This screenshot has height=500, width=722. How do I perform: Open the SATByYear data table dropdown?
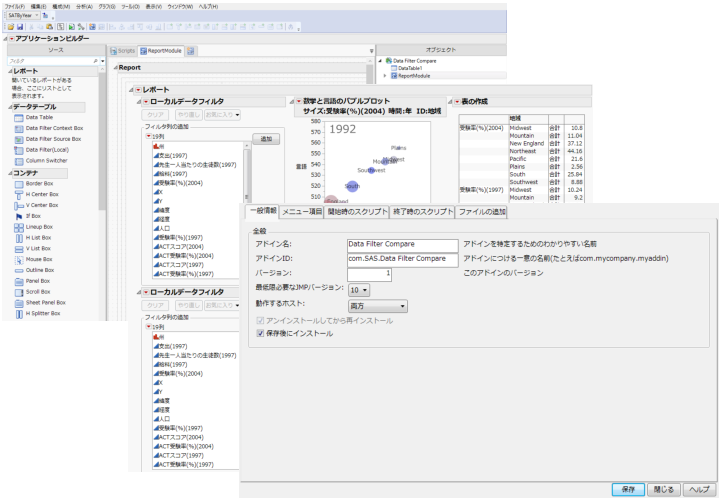point(23,16)
